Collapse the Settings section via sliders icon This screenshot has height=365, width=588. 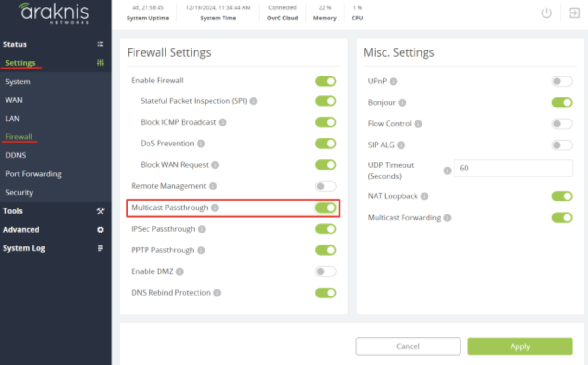click(x=100, y=63)
